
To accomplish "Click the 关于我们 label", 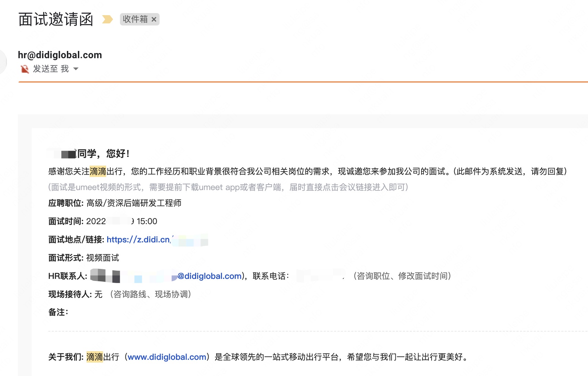I will click(66, 357).
